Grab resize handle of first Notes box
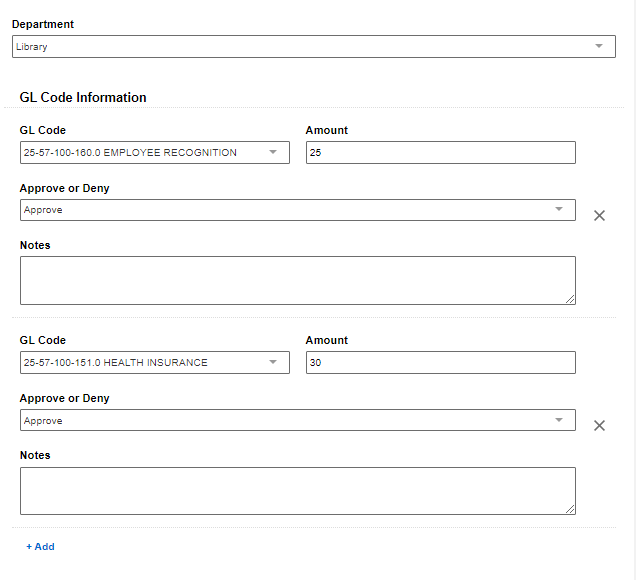Viewport: 636px width, 580px height. (570, 299)
